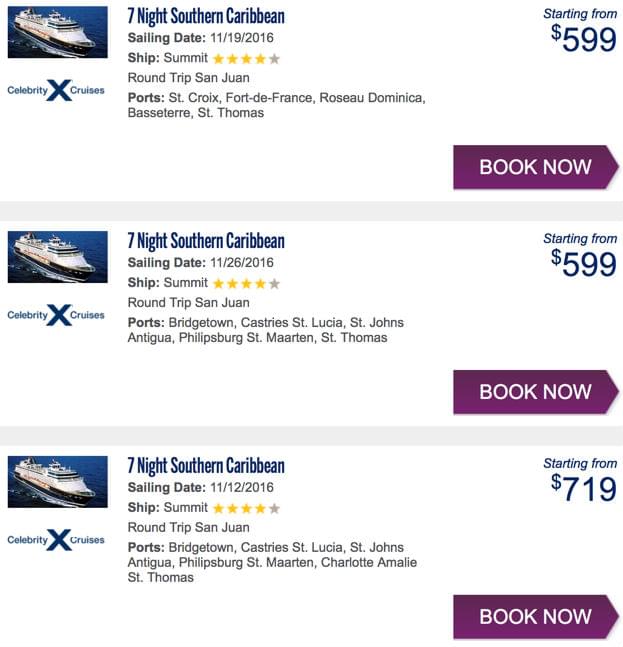Viewport: 623px width, 647px height.
Task: Click Celebrity Cruises logo in first listing
Action: (x=56, y=90)
